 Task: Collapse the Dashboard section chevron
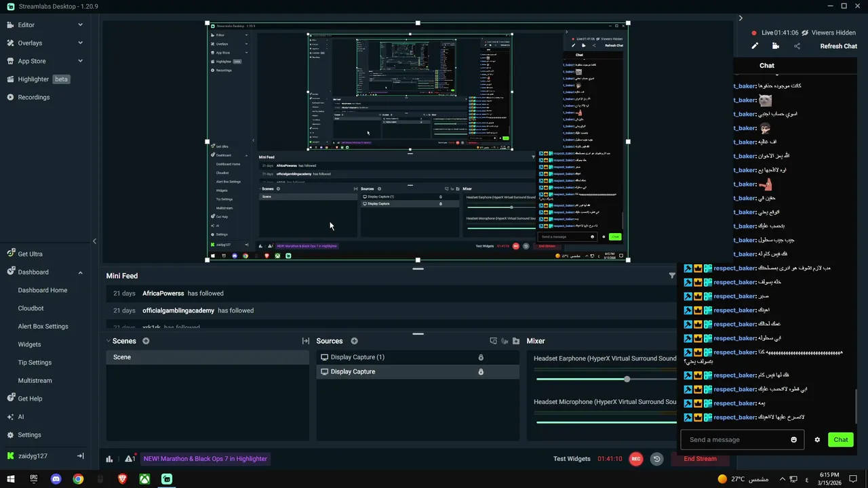(80, 272)
